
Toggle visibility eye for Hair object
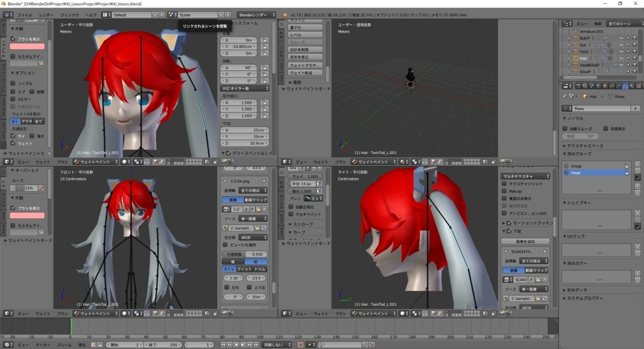pos(621,58)
